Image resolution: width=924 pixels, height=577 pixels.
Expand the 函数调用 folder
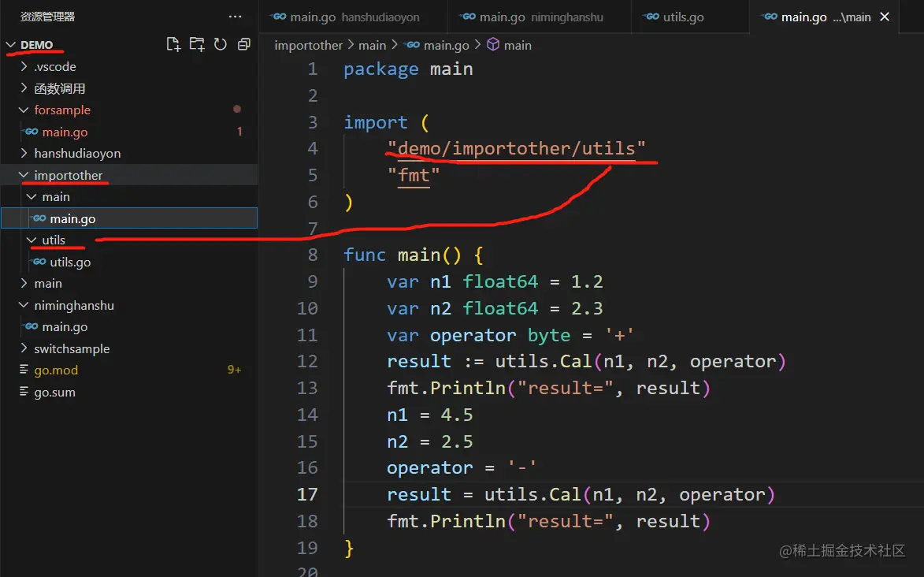(x=24, y=88)
